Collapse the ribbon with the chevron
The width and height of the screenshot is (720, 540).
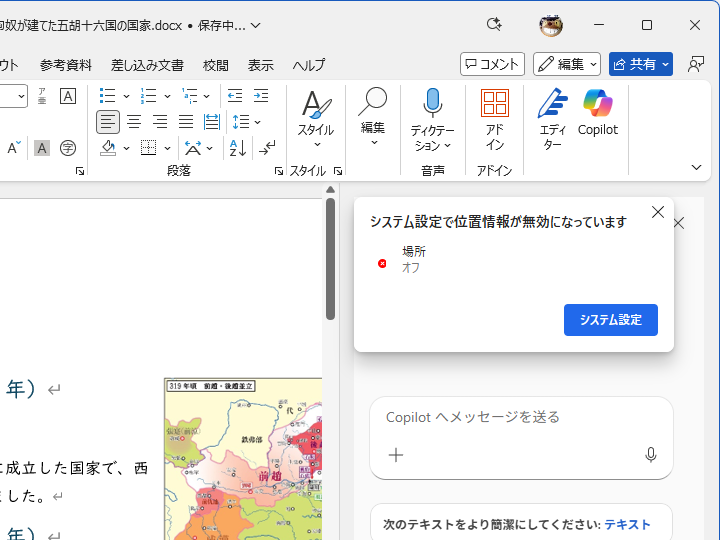pyautogui.click(x=696, y=167)
